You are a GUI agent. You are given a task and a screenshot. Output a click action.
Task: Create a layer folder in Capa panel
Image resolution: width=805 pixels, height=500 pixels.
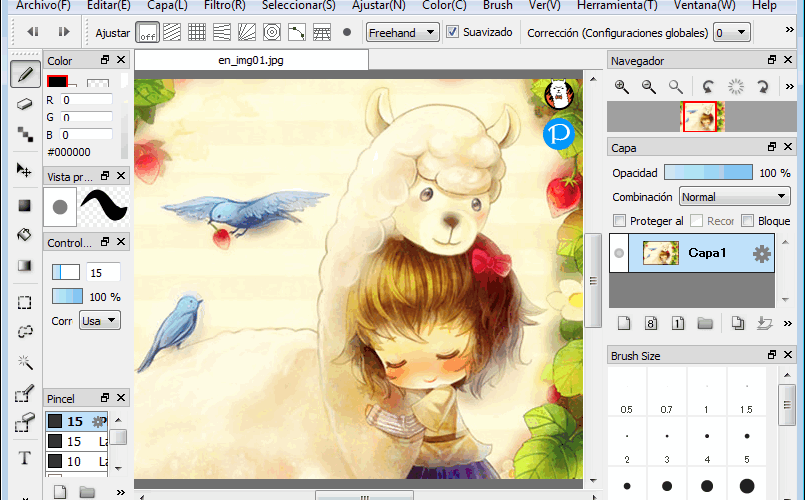pos(705,323)
